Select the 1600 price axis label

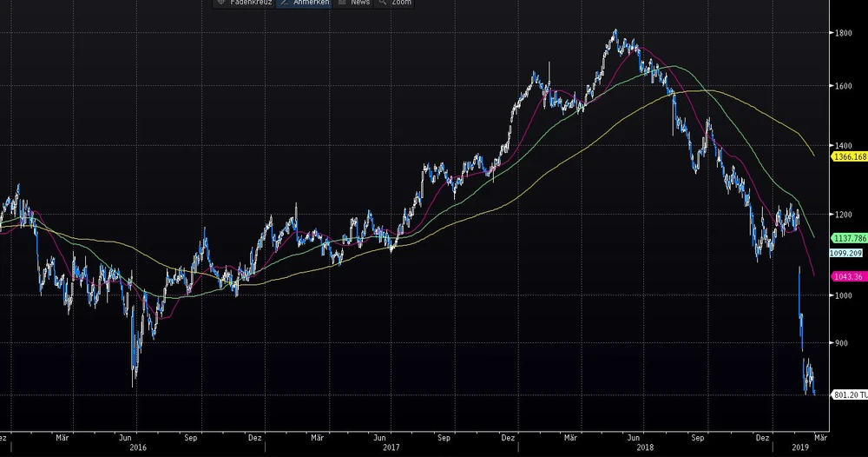pos(844,86)
